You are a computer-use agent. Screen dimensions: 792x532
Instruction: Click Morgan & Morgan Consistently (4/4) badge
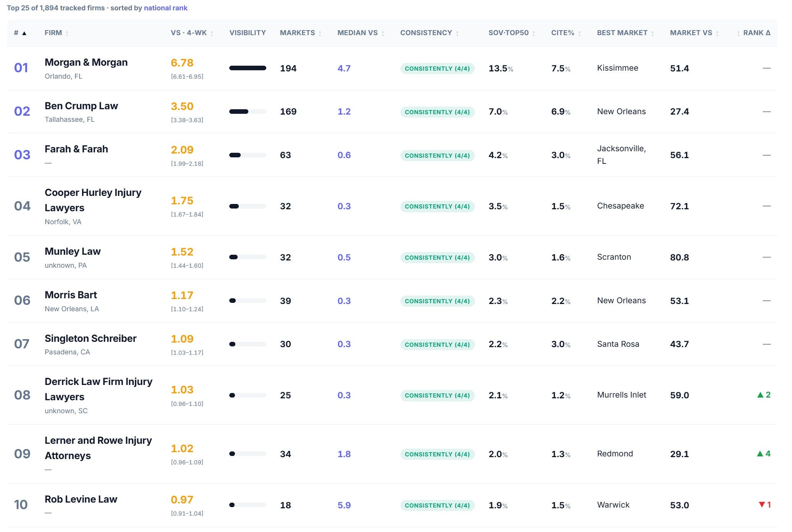click(x=437, y=68)
